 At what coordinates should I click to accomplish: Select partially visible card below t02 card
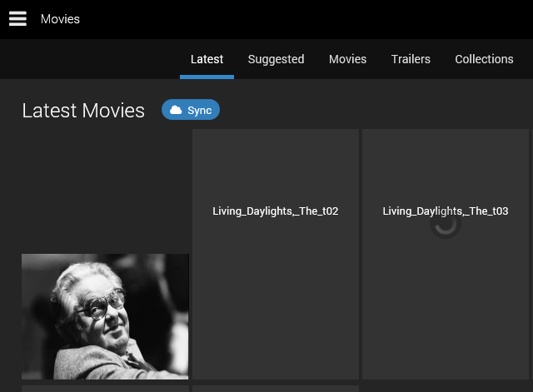tap(276, 388)
